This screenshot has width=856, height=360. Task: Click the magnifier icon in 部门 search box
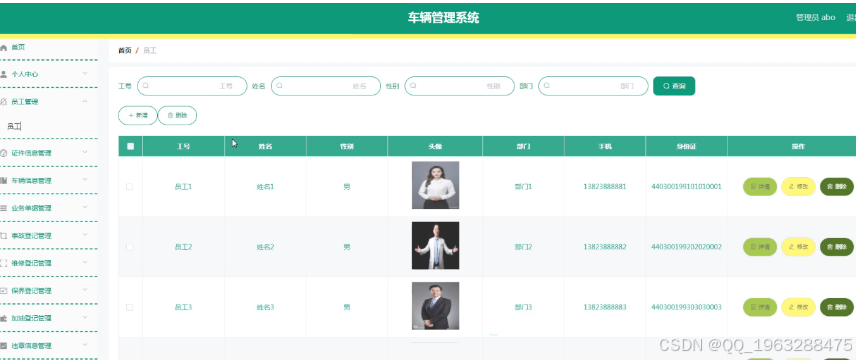click(546, 86)
